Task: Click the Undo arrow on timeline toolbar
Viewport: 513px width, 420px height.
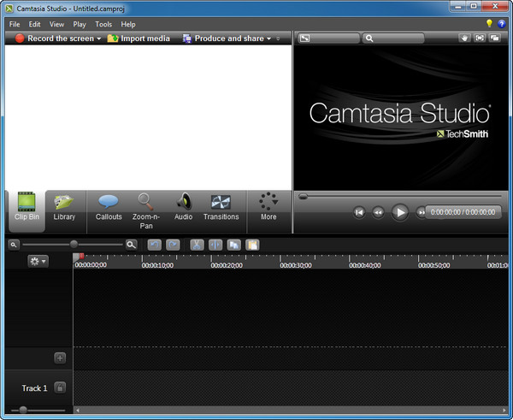Action: 155,245
